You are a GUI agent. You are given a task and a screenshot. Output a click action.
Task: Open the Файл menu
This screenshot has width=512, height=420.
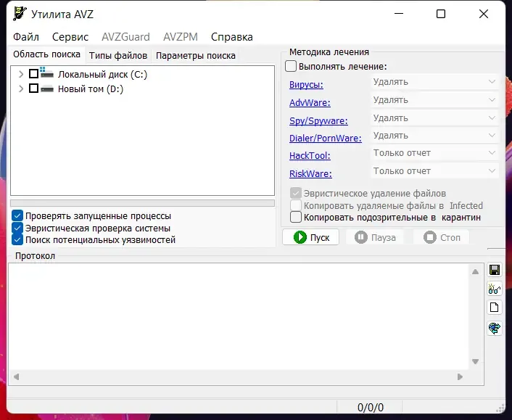(26, 36)
